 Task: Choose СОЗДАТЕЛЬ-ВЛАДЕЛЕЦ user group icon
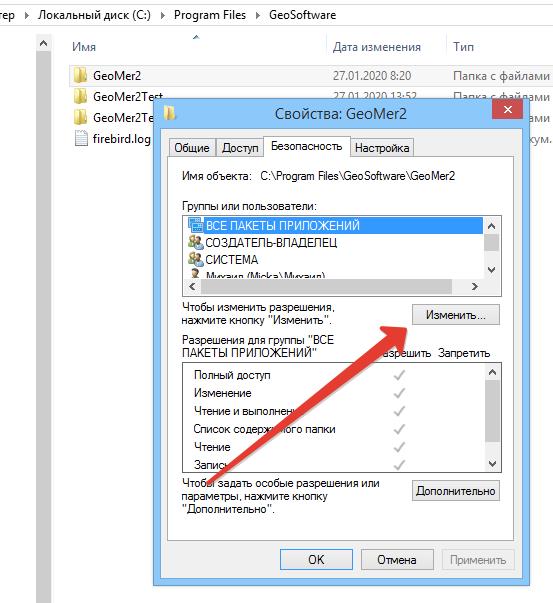[195, 242]
